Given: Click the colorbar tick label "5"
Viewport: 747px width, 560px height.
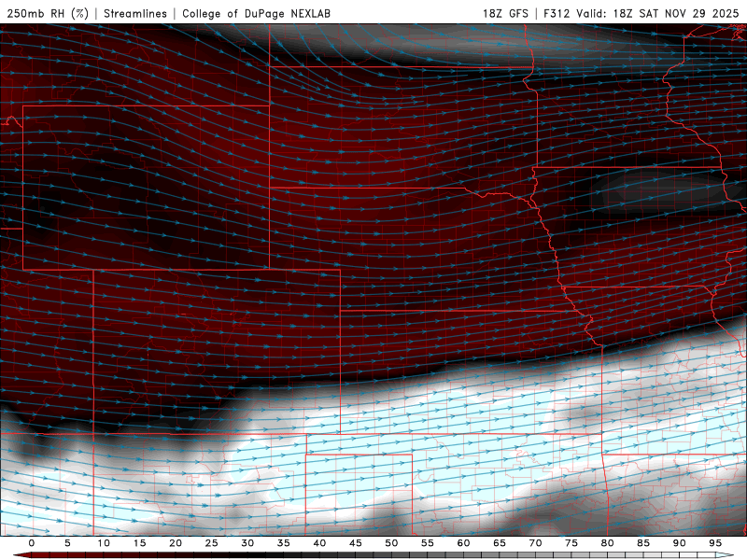Looking at the screenshot, I should click(x=67, y=543).
